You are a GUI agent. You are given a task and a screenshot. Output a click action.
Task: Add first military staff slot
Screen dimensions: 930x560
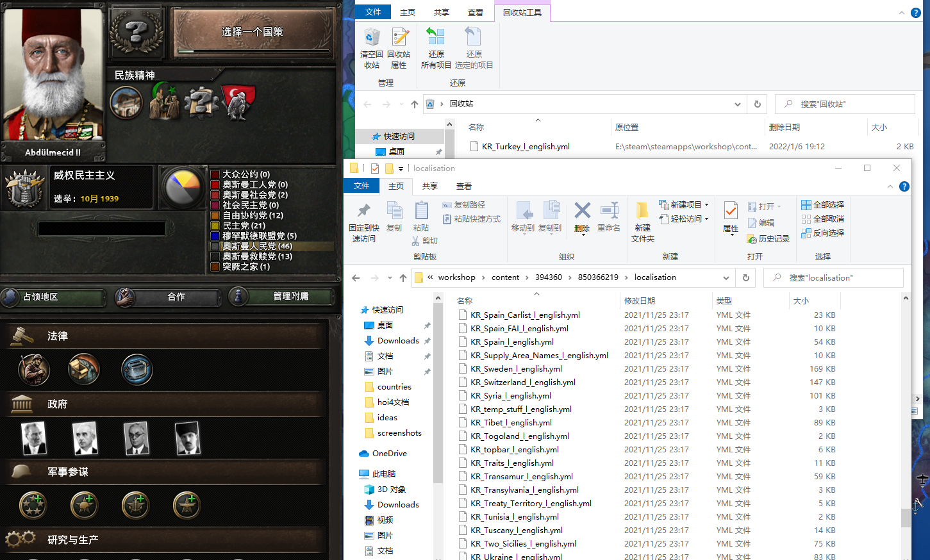pyautogui.click(x=33, y=506)
